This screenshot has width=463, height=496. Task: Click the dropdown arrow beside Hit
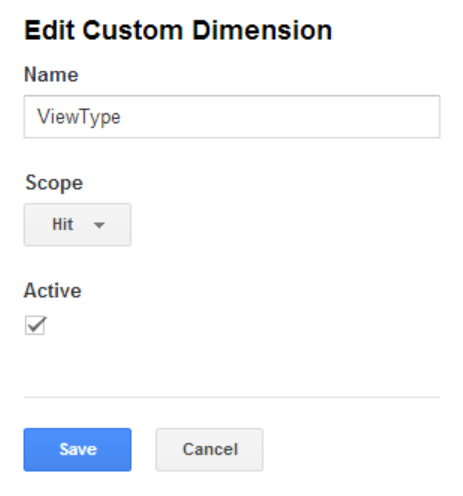click(99, 225)
